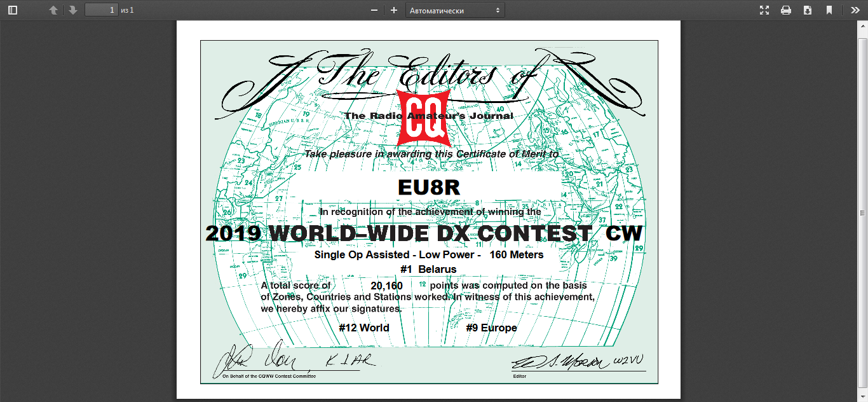Click the scrollbar down arrow
868x402 pixels.
click(x=862, y=396)
